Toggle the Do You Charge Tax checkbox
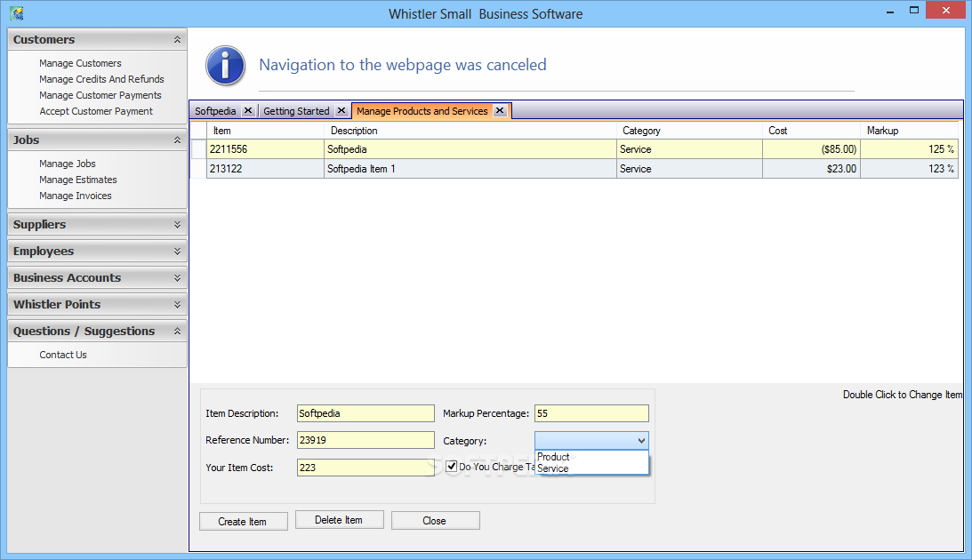Image resolution: width=972 pixels, height=560 pixels. [x=451, y=467]
